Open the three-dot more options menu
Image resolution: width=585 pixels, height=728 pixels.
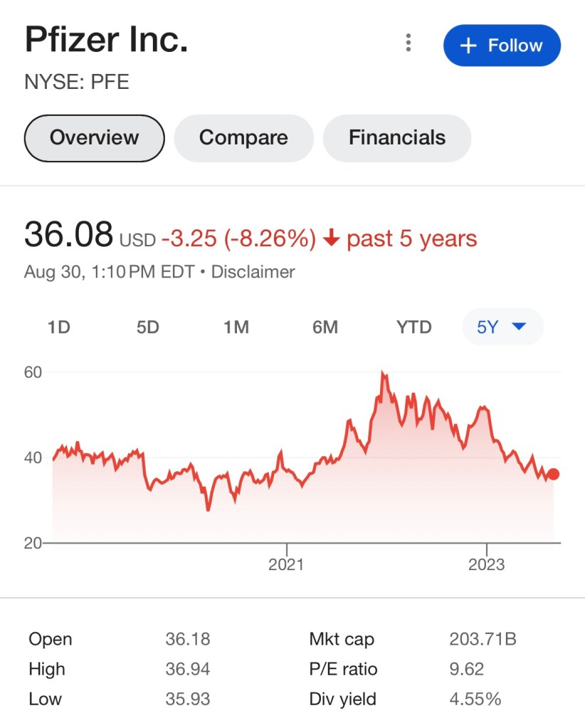(x=408, y=44)
